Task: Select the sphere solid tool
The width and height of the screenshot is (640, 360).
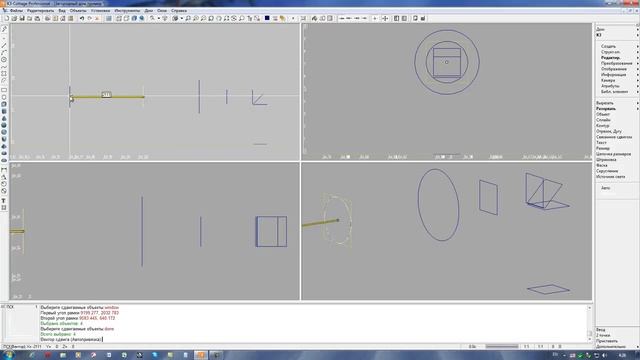Action: (x=4, y=125)
